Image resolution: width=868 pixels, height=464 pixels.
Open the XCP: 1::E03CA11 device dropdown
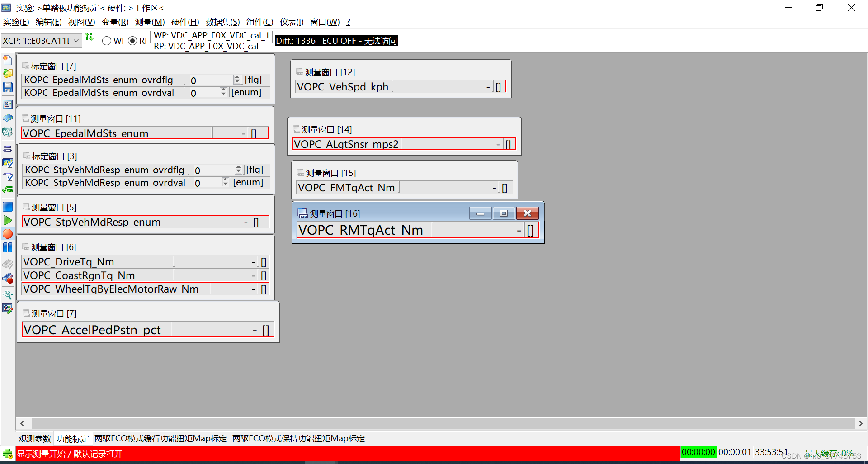point(41,41)
